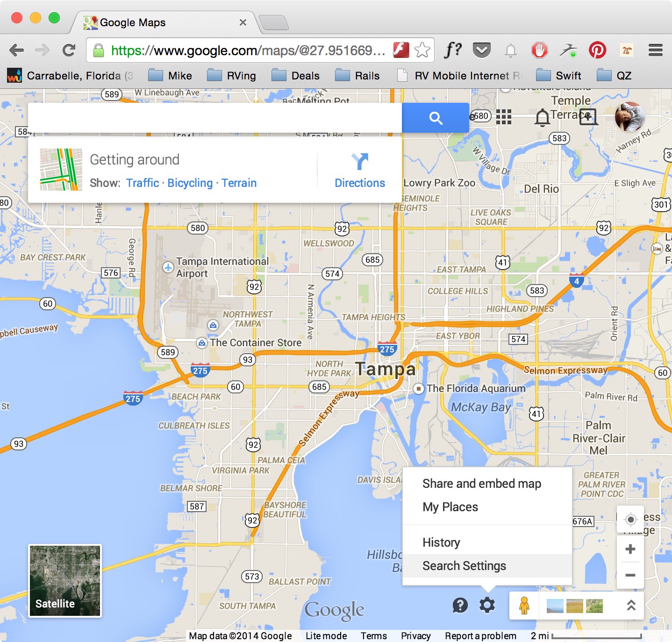Select the Google Maps browser tab
672x642 pixels.
(x=164, y=22)
